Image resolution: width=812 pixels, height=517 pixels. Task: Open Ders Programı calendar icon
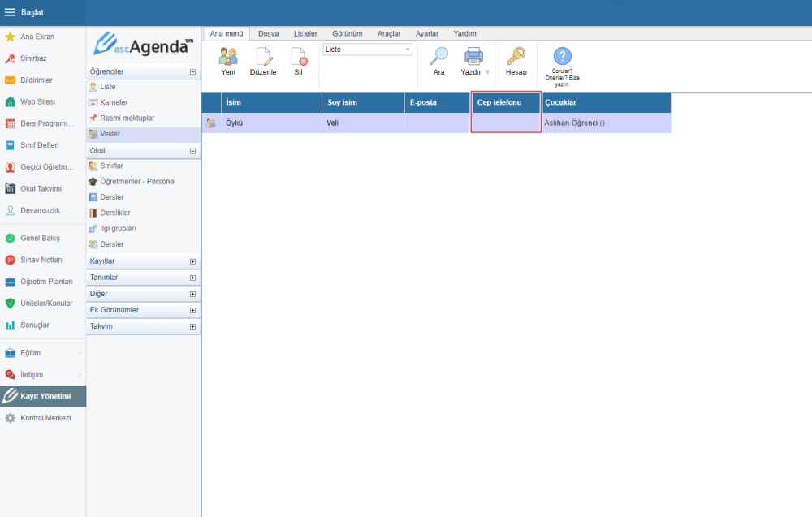pyautogui.click(x=10, y=123)
